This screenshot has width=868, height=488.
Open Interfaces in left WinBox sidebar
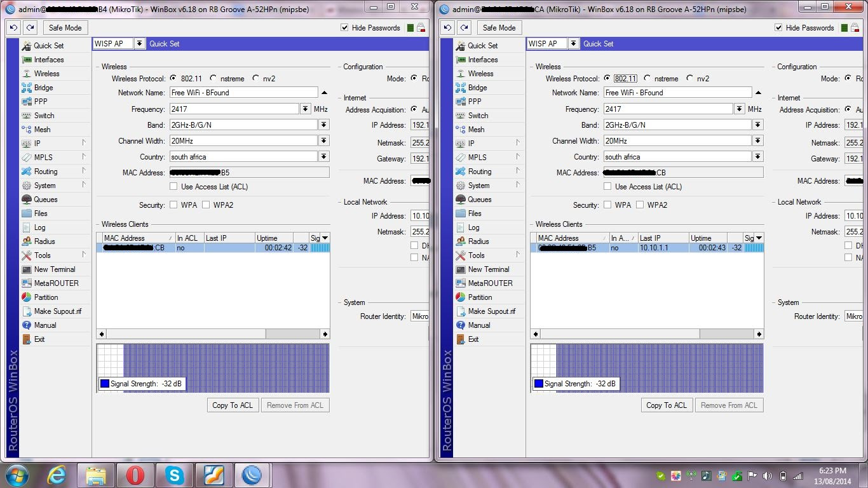pos(48,60)
